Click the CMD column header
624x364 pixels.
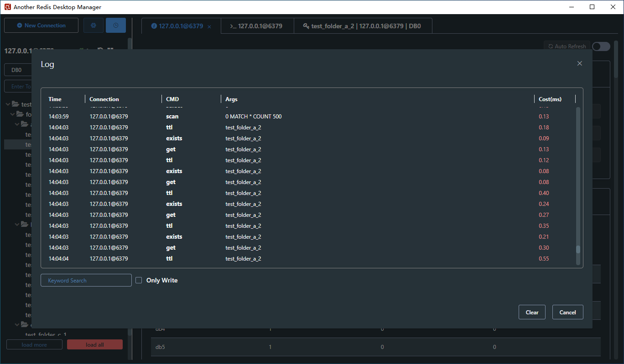pyautogui.click(x=172, y=99)
